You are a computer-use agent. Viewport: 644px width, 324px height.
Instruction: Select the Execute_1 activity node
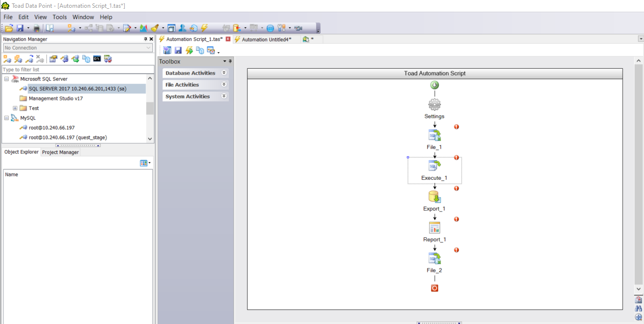point(435,170)
